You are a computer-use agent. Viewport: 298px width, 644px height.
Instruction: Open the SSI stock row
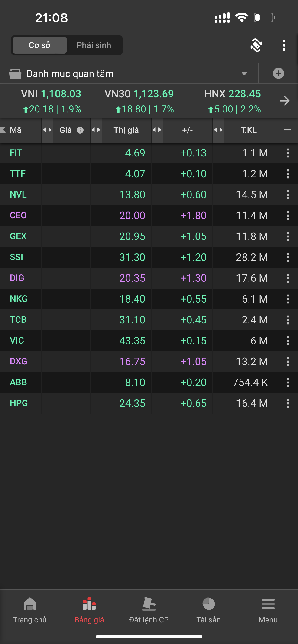pyautogui.click(x=16, y=257)
